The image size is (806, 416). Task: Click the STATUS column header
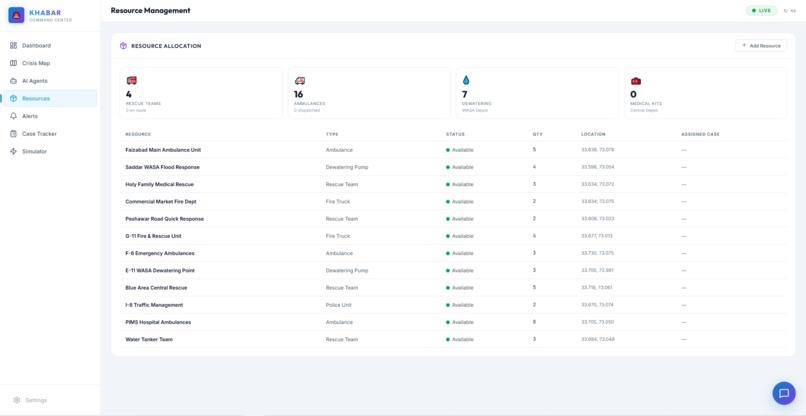pos(455,134)
